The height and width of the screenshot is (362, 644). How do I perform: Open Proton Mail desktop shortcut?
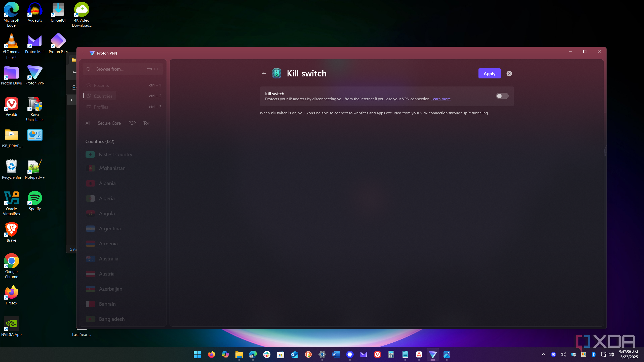pyautogui.click(x=35, y=43)
